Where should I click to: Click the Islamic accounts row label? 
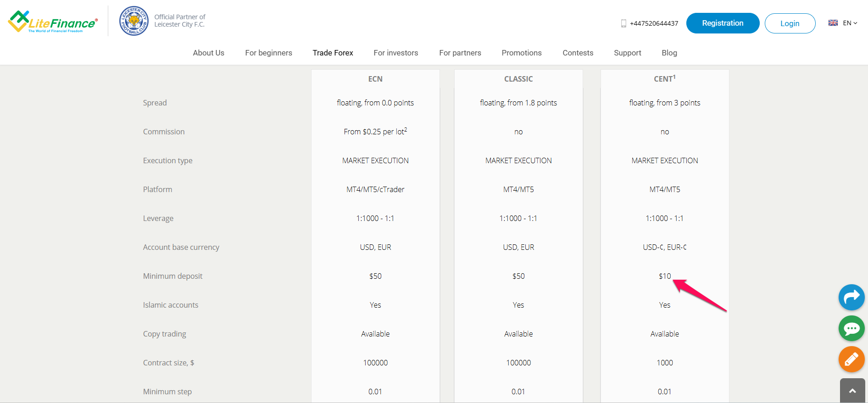point(171,305)
